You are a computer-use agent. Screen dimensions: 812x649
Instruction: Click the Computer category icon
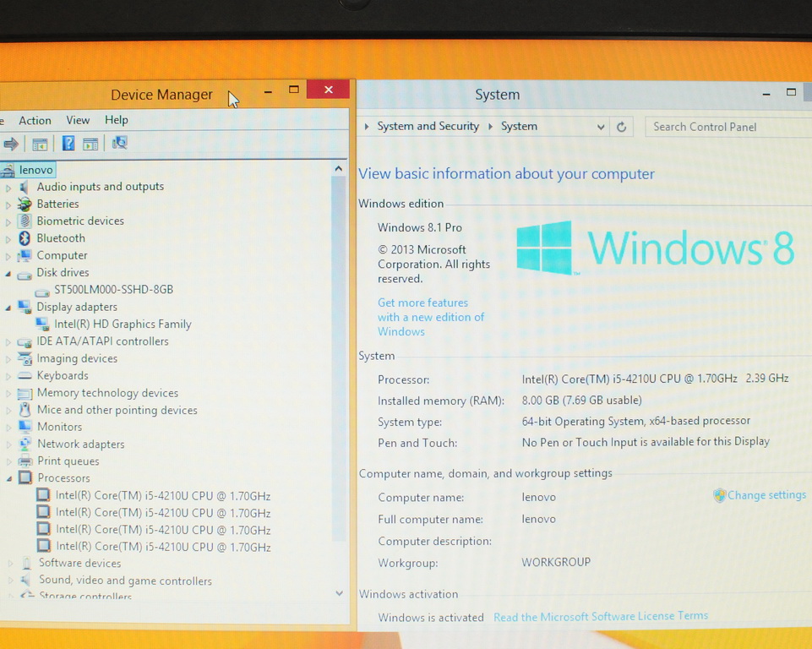click(x=24, y=255)
